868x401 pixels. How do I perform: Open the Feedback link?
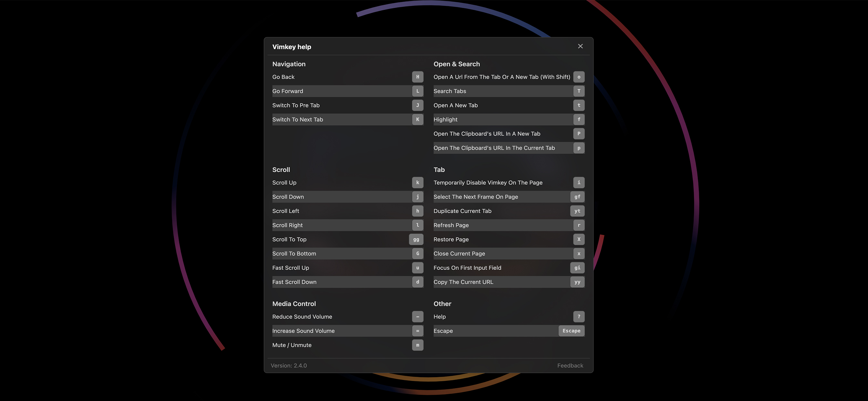point(570,365)
